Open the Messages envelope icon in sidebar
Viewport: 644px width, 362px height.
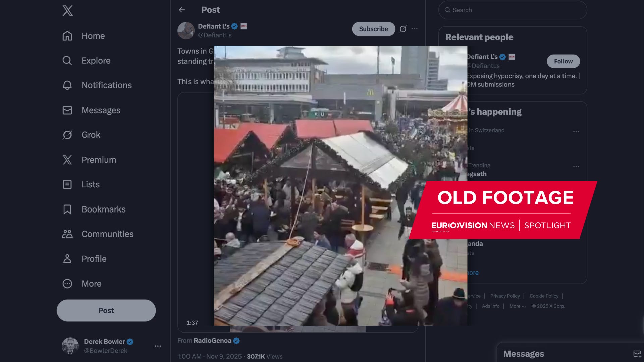(x=67, y=110)
